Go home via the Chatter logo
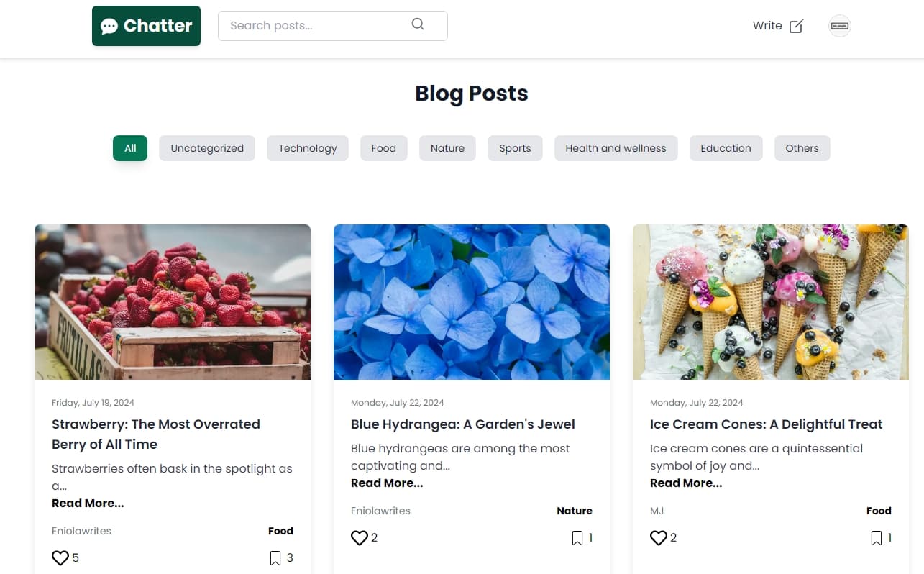Viewport: 924px width, 574px height. (146, 26)
